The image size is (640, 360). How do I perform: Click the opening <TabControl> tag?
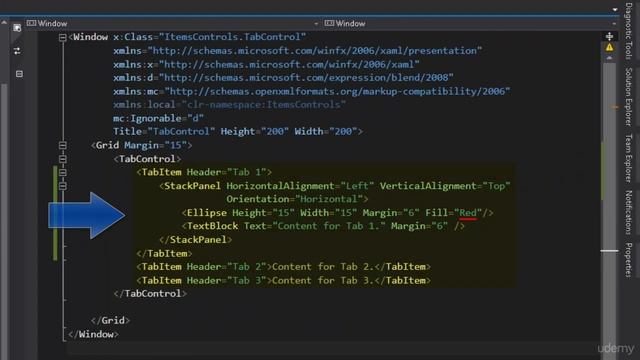pyautogui.click(x=147, y=159)
